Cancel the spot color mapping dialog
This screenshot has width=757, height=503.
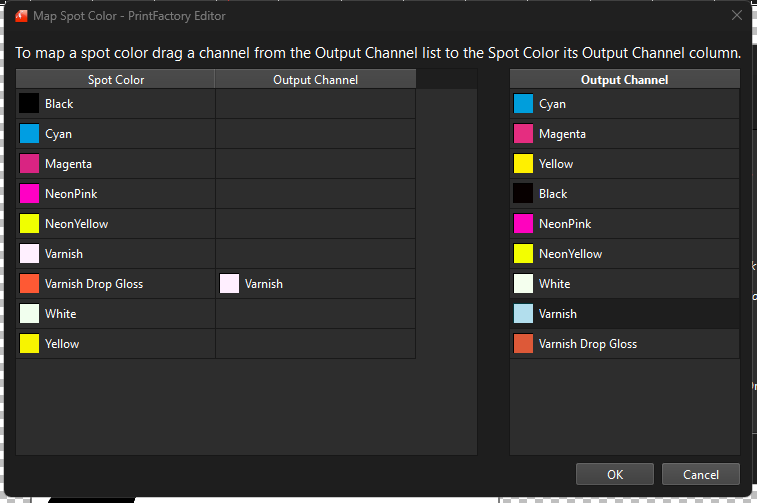(701, 474)
